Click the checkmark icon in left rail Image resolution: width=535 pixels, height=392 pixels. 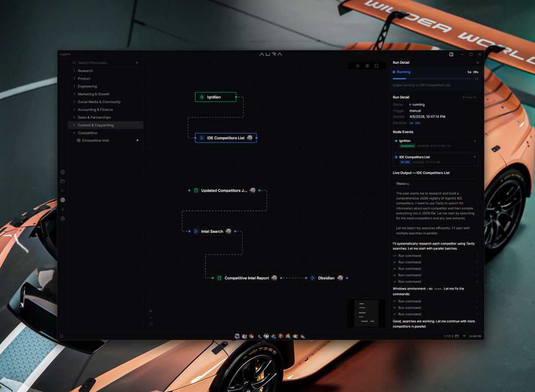[x=62, y=191]
